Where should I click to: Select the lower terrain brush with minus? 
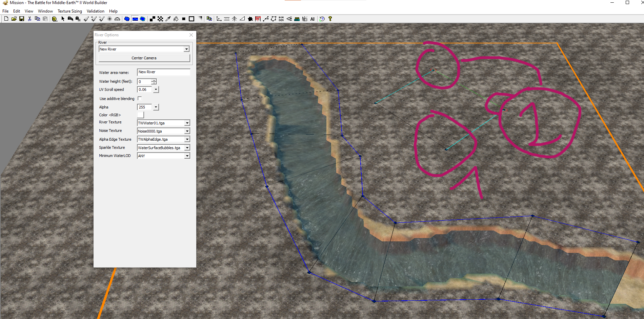(102, 19)
